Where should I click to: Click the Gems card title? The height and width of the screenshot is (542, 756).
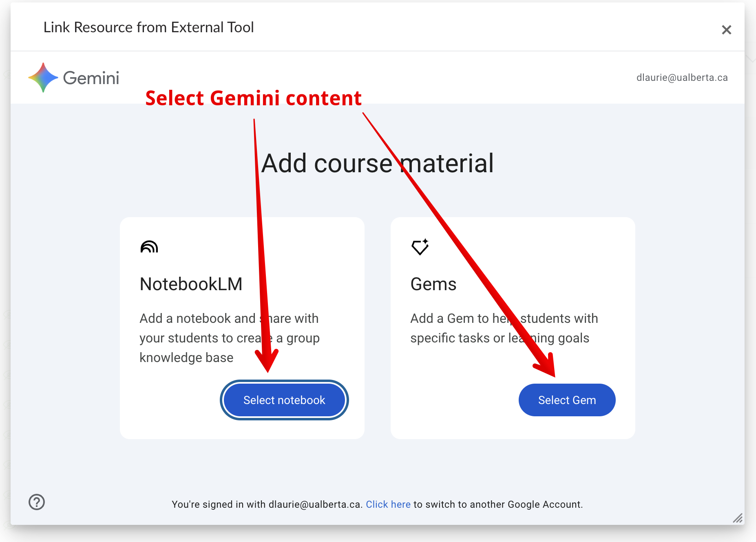pos(433,284)
